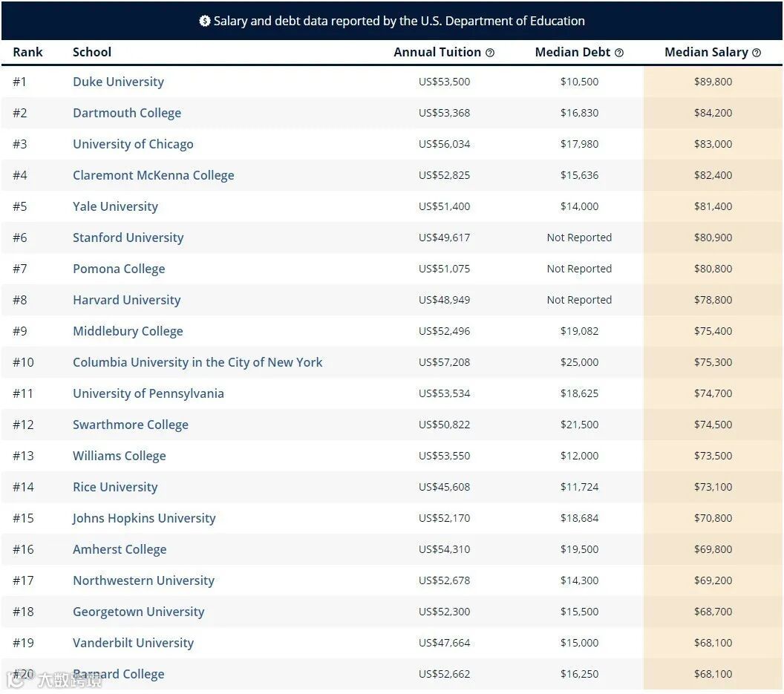784x694 pixels.
Task: Open the Northwestern University link
Action: (x=143, y=580)
